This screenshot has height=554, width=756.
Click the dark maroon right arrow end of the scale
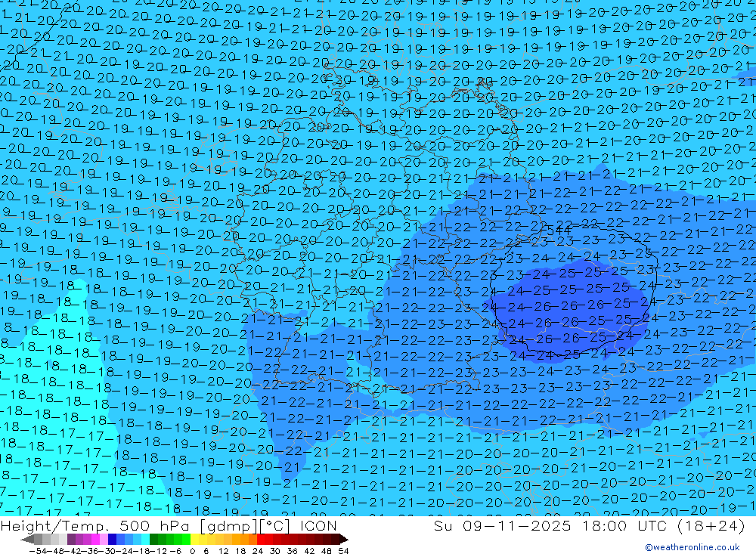click(x=344, y=540)
